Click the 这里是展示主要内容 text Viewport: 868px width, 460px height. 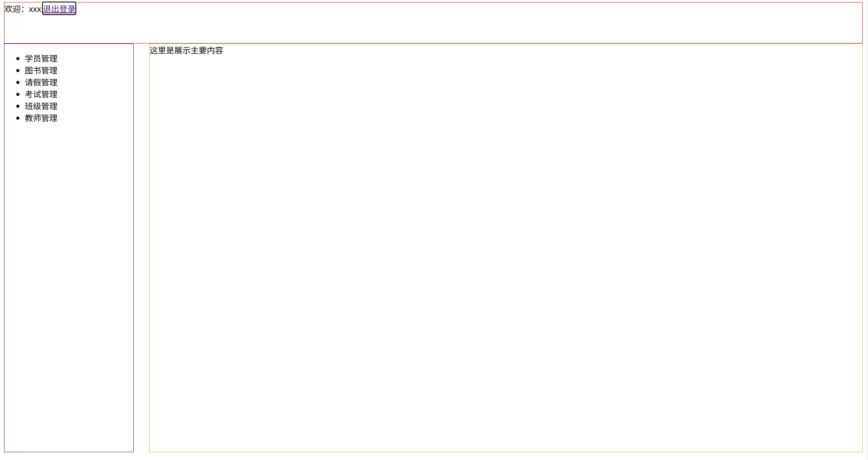186,51
